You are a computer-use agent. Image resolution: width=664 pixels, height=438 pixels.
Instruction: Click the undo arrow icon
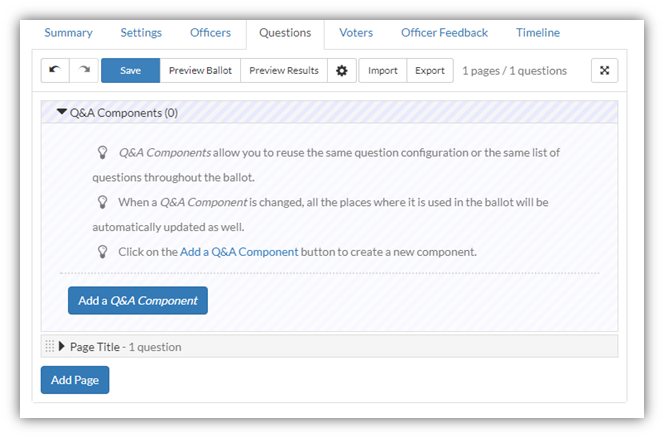tap(55, 70)
